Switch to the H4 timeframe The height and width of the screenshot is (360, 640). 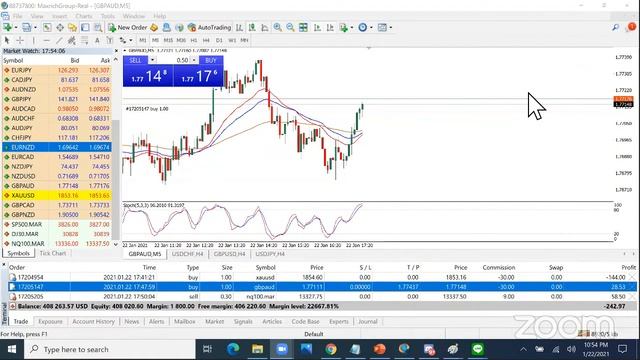206,40
